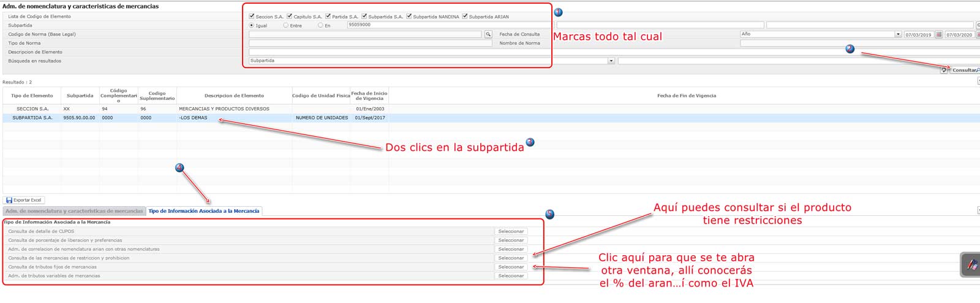Image resolution: width=980 pixels, height=303 pixels.
Task: Toggle the Subpartida ARIAN checkbox
Action: pos(465,16)
